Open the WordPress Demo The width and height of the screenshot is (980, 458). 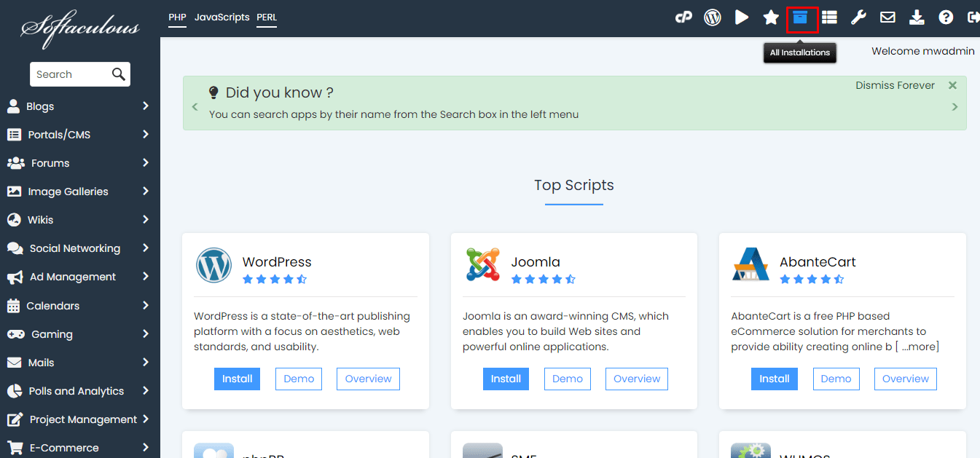pyautogui.click(x=299, y=379)
